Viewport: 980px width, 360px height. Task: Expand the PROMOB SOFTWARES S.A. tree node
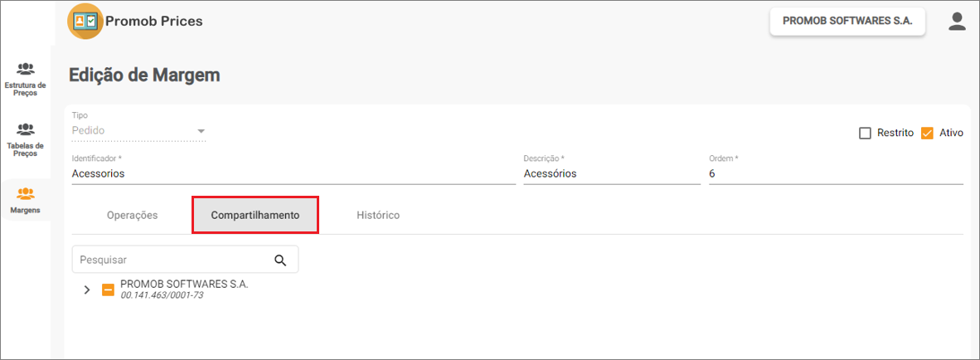(x=87, y=289)
